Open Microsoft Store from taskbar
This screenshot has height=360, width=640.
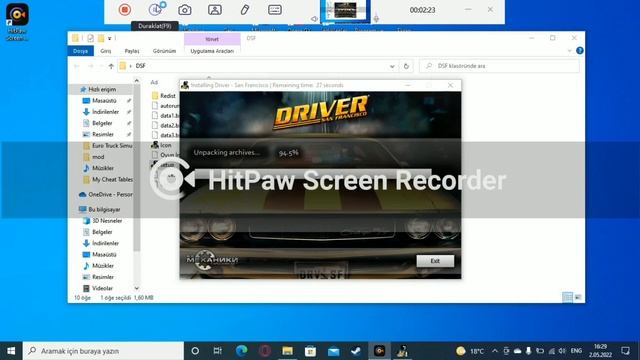(310, 351)
